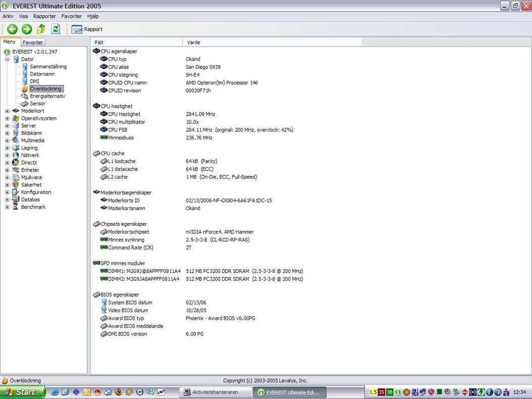Expand the Moderkort tree node

7,111
